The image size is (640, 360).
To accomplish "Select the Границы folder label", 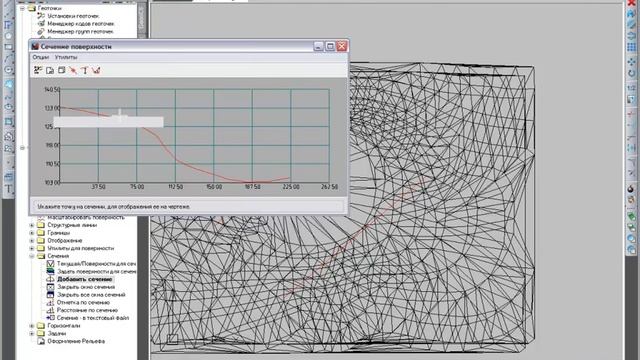I will pos(59,233).
